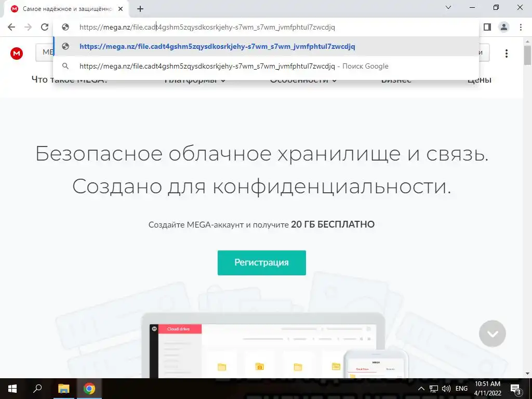Show hidden system tray icons
The width and height of the screenshot is (532, 399).
pyautogui.click(x=421, y=389)
